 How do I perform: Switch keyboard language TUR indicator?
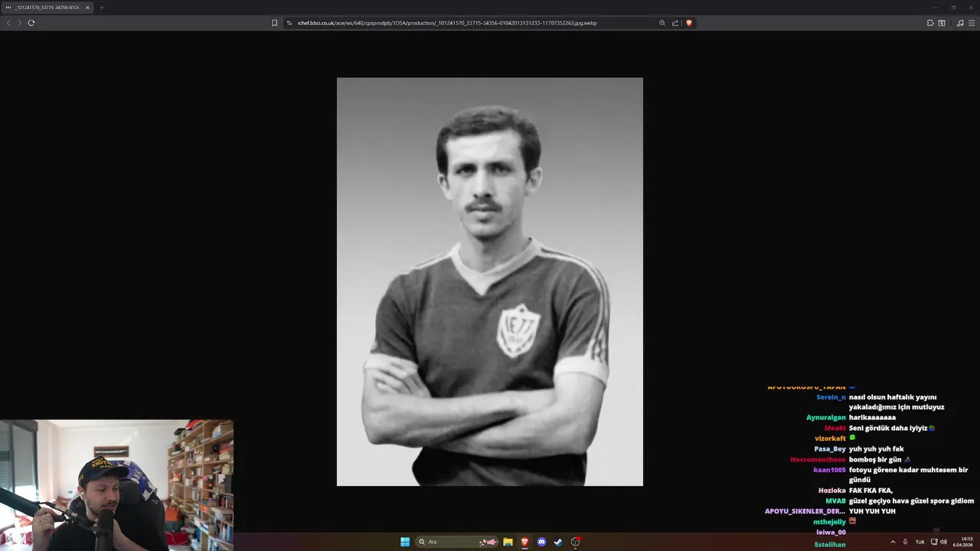(x=920, y=542)
